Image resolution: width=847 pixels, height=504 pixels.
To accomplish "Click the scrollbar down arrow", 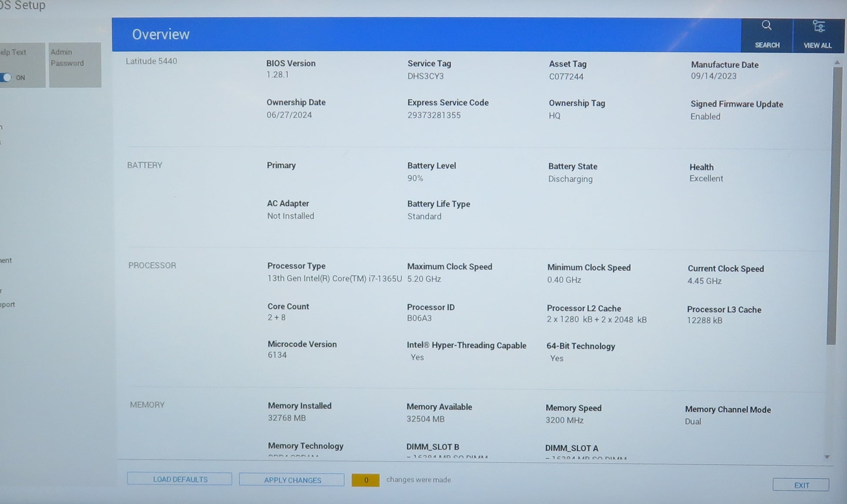I will point(827,457).
